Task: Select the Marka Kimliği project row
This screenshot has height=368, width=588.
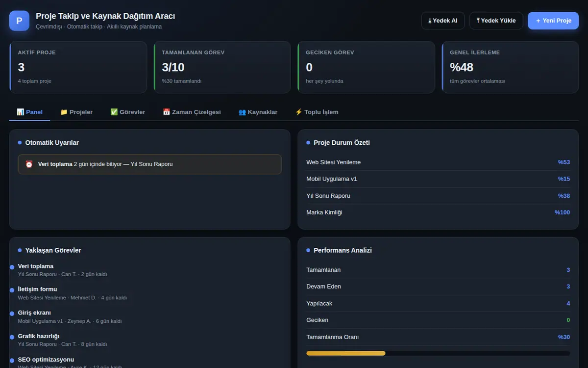Action: [x=438, y=212]
